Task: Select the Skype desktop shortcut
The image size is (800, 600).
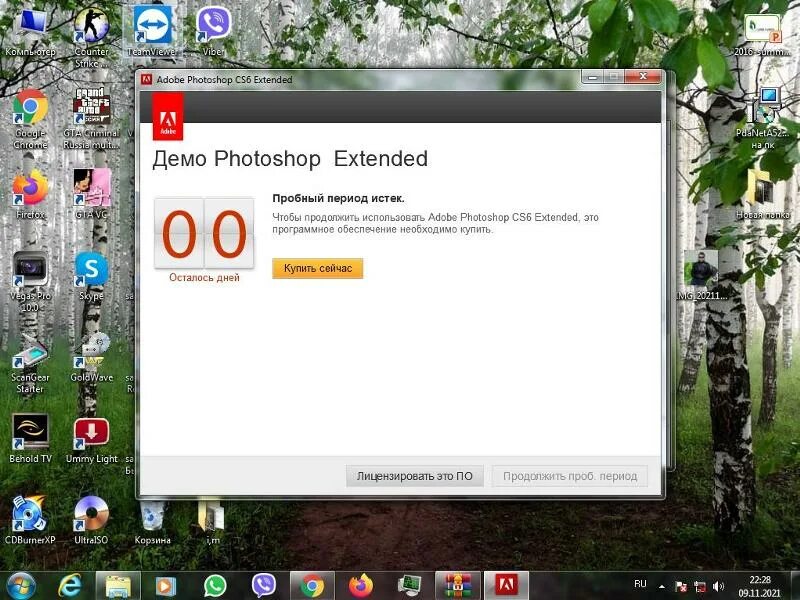Action: pyautogui.click(x=91, y=276)
